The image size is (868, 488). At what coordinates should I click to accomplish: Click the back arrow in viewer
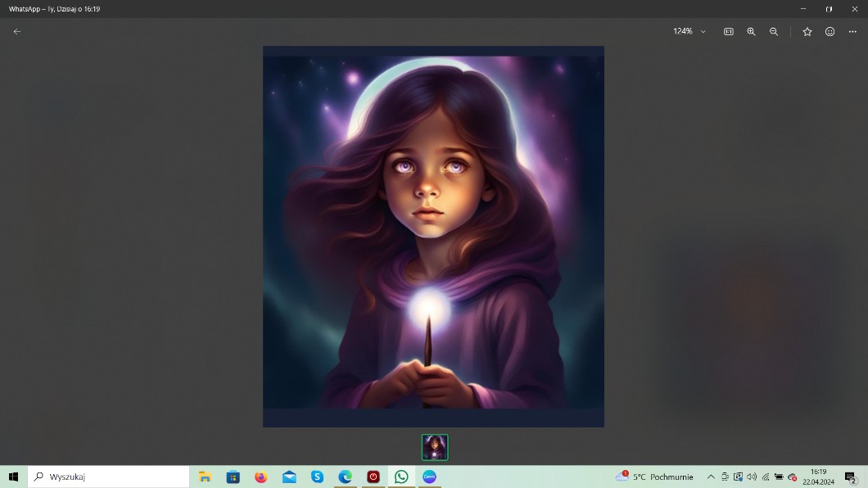[17, 31]
